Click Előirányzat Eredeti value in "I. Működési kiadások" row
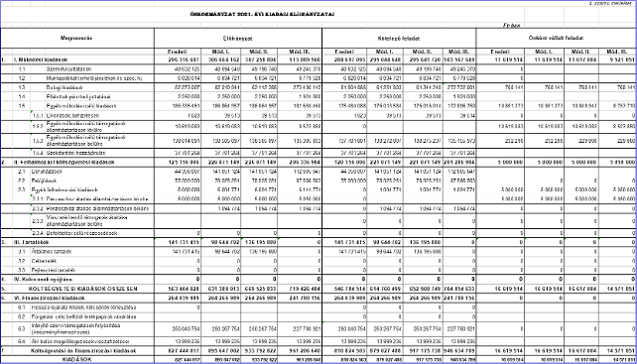 pyautogui.click(x=183, y=60)
